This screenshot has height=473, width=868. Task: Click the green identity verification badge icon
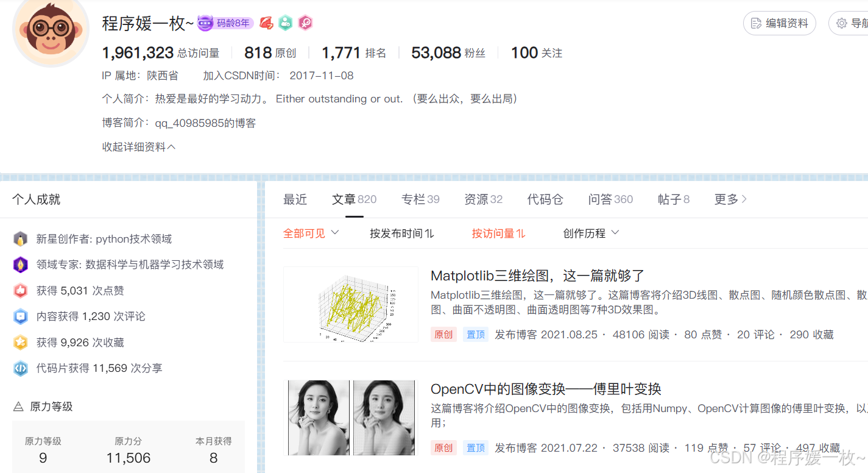click(286, 23)
